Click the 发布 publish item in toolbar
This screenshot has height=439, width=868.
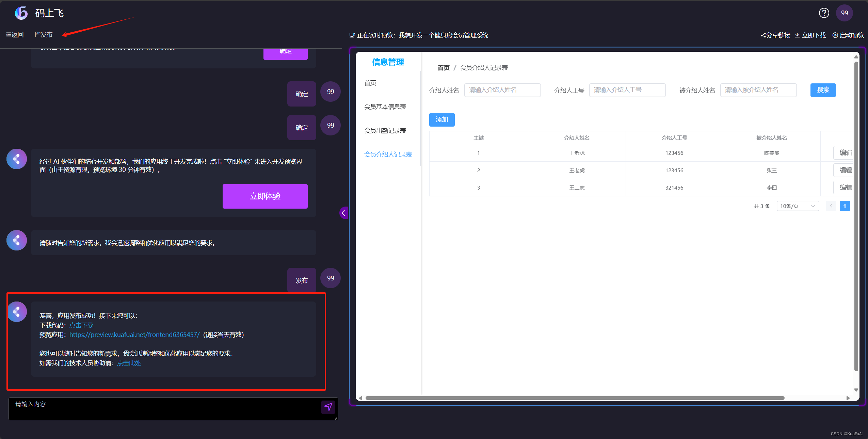pyautogui.click(x=44, y=35)
